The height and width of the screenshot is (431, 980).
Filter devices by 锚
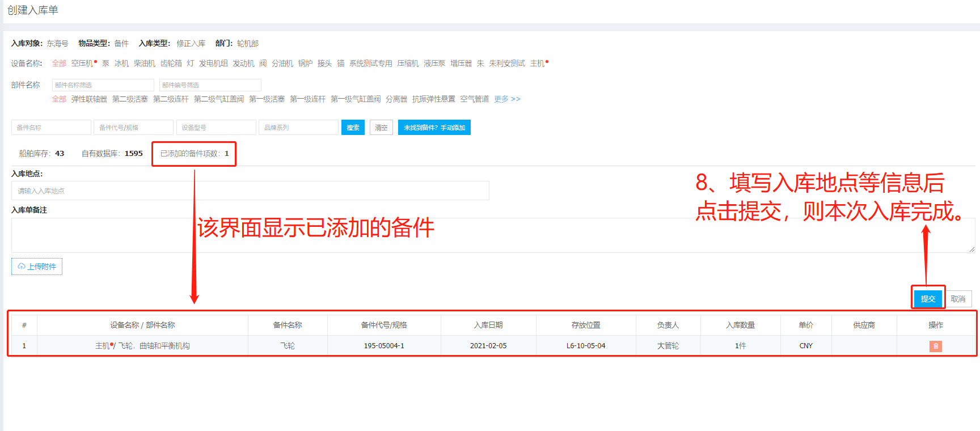click(340, 64)
